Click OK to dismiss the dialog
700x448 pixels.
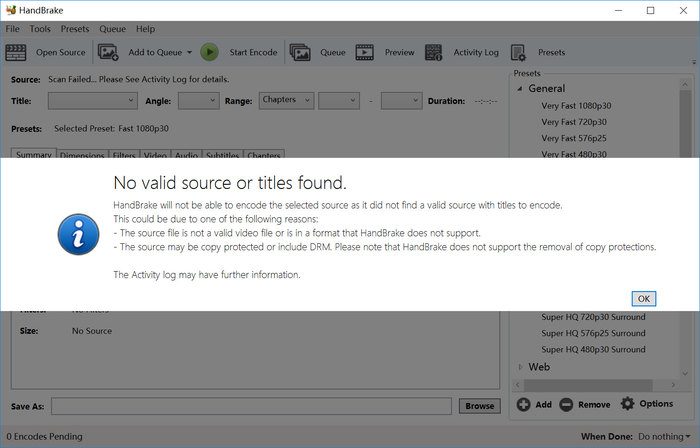click(643, 299)
